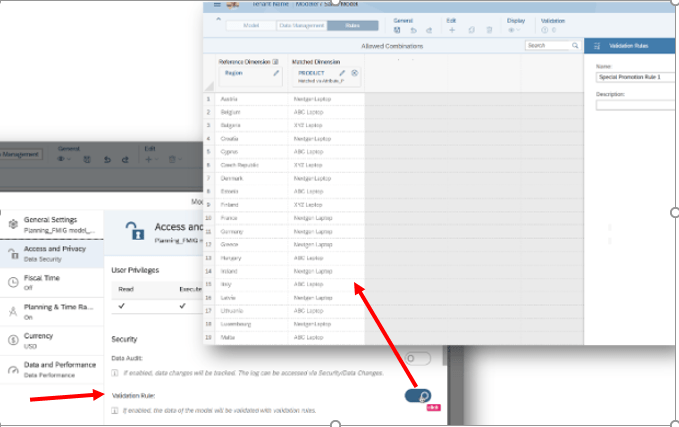The width and height of the screenshot is (679, 427).
Task: Remove the PRODUCT matched dimension
Action: pyautogui.click(x=355, y=73)
